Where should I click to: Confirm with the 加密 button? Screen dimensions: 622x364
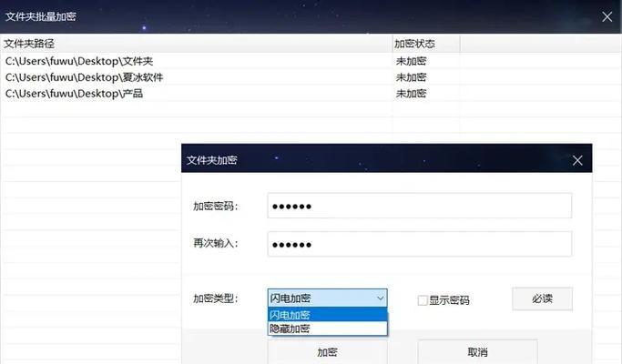pos(327,351)
